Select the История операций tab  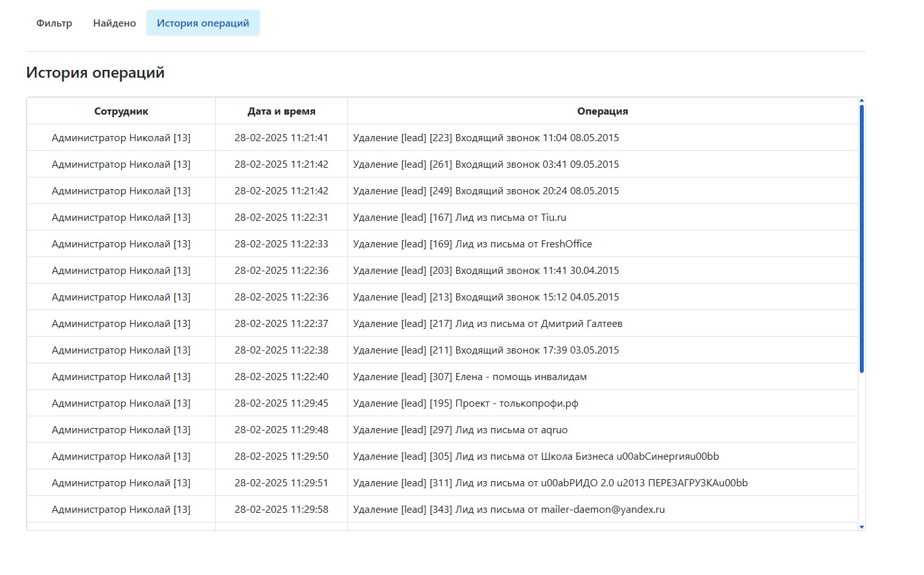203,23
